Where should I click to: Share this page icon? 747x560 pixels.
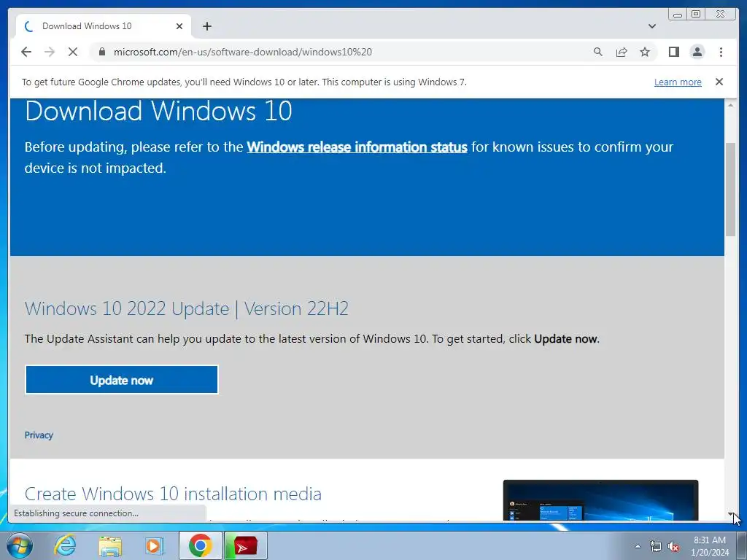(x=622, y=52)
